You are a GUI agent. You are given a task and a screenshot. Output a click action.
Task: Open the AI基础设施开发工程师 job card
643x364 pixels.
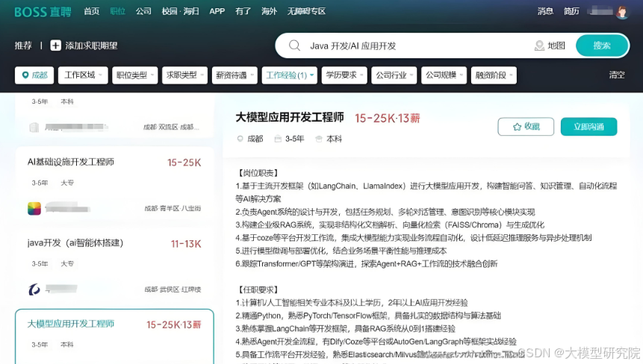coord(114,186)
